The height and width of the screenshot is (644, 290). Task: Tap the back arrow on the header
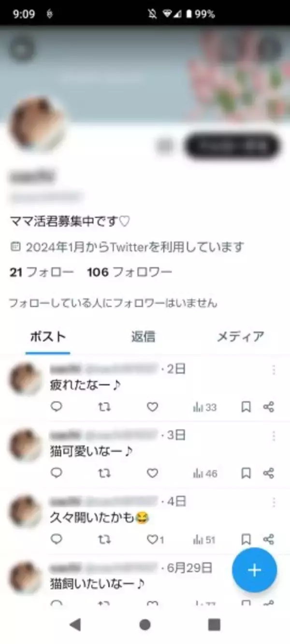point(22,48)
